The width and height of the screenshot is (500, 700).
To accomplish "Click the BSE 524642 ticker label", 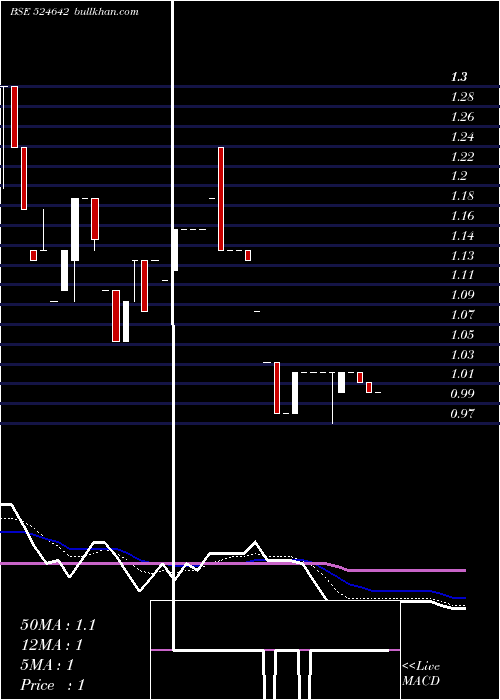I will pyautogui.click(x=39, y=12).
